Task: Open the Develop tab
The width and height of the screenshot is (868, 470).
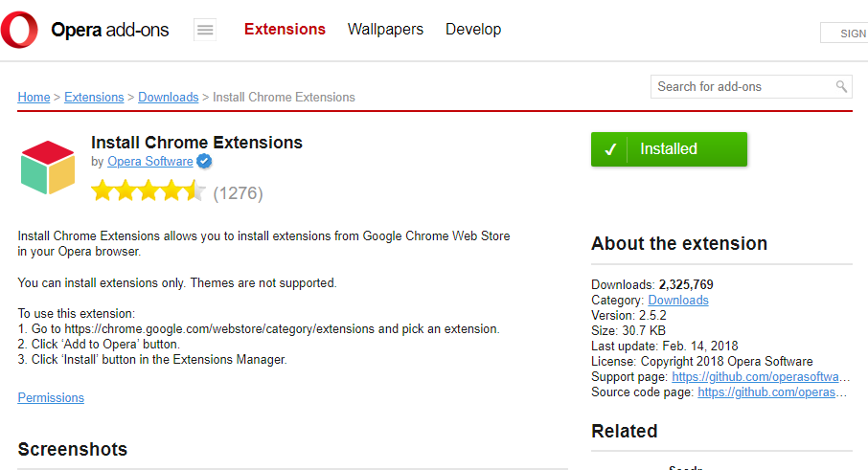Action: click(x=473, y=30)
